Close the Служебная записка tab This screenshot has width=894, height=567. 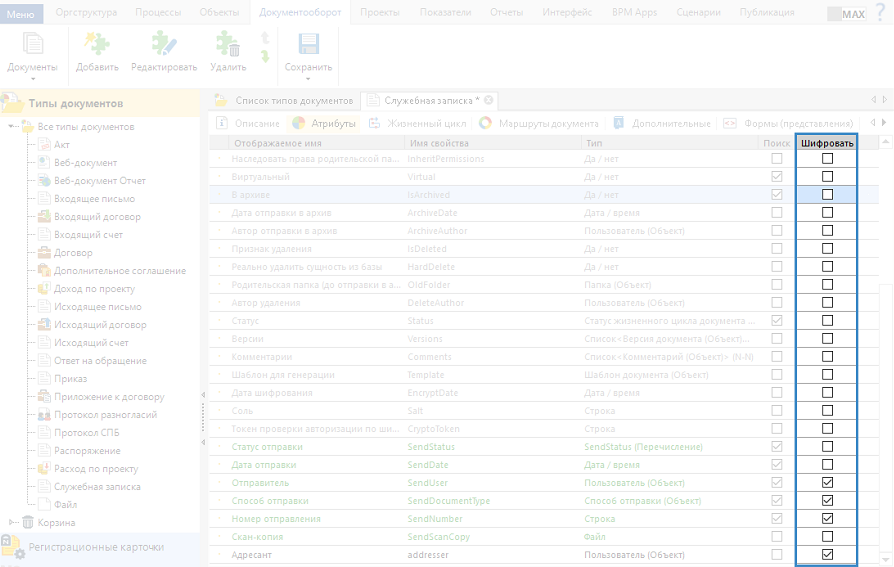pos(489,100)
